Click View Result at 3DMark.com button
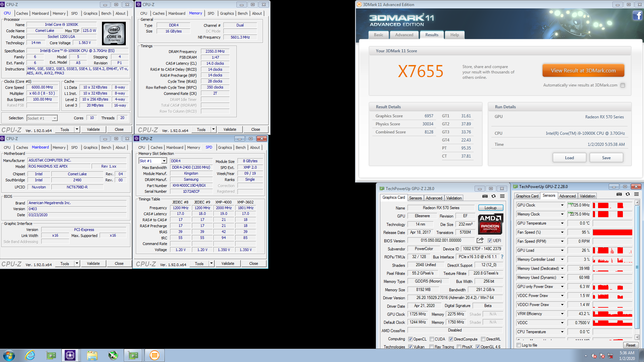Viewport: 644px width, 362px height. (583, 71)
